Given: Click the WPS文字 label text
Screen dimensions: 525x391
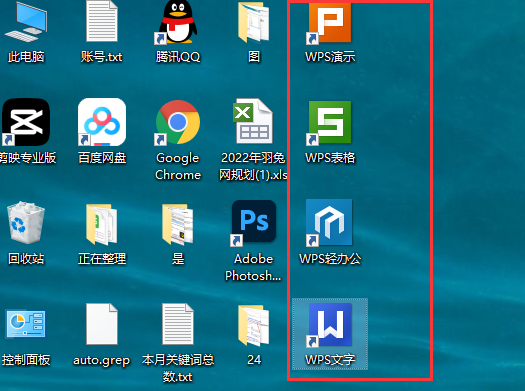Looking at the screenshot, I should click(x=330, y=360).
